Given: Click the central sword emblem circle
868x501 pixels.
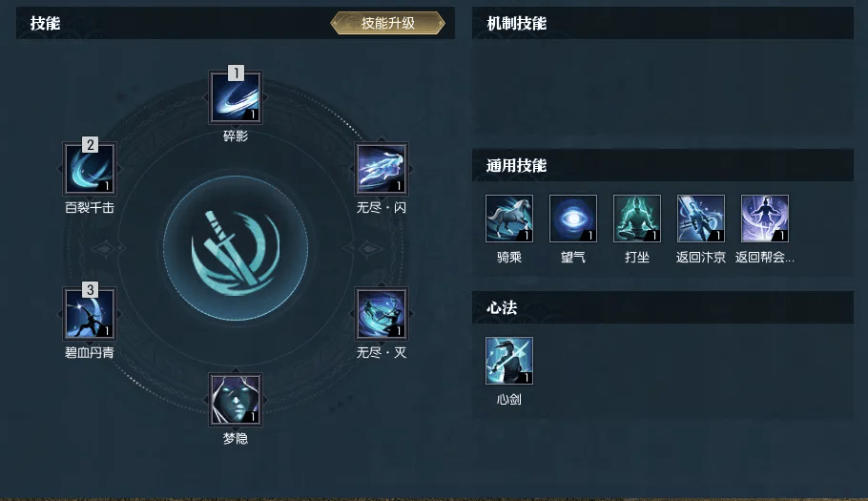Looking at the screenshot, I should (x=236, y=248).
